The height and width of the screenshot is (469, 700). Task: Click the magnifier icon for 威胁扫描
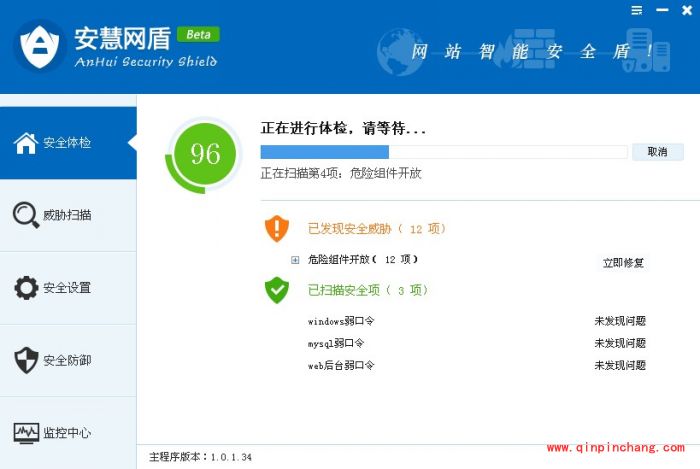coord(26,215)
